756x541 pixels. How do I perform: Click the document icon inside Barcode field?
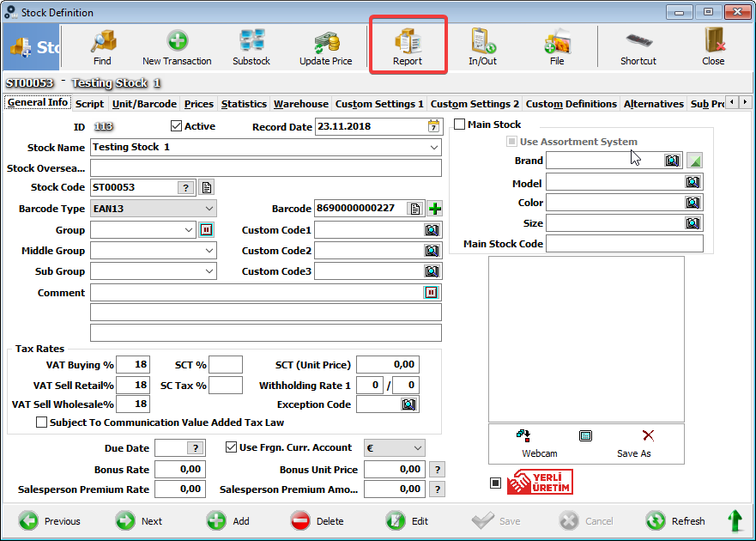[414, 209]
